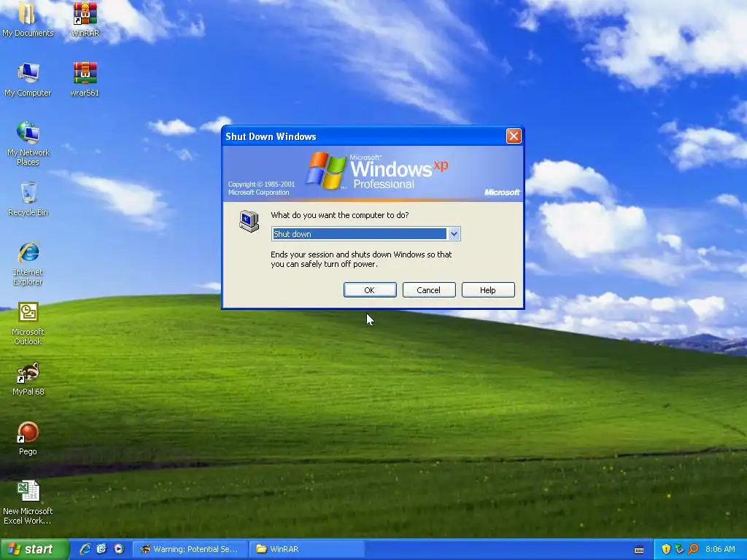747x560 pixels.
Task: Launch Internet Explorer from desktop
Action: point(28,263)
